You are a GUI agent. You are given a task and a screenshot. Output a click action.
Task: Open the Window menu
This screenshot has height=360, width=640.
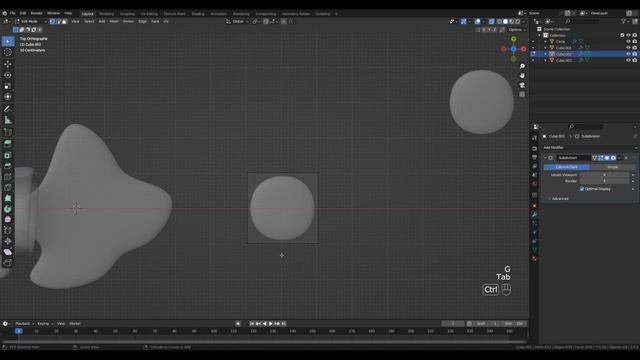point(53,13)
